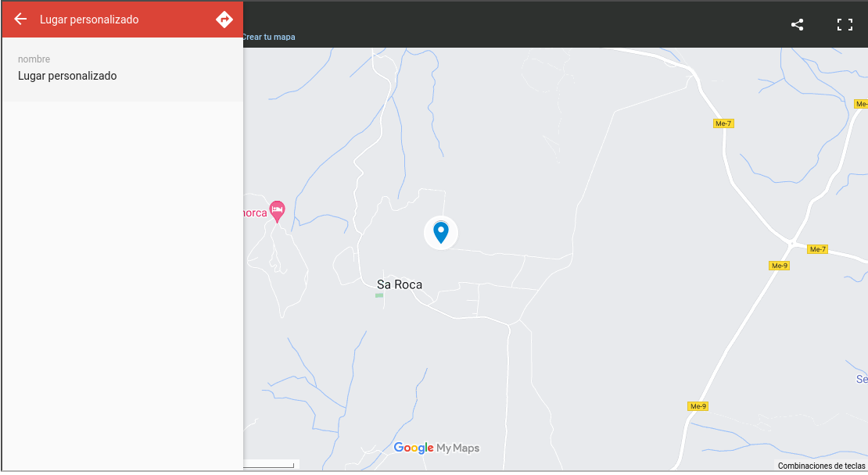
Task: Click the 'nombre' field label
Action: tap(34, 59)
